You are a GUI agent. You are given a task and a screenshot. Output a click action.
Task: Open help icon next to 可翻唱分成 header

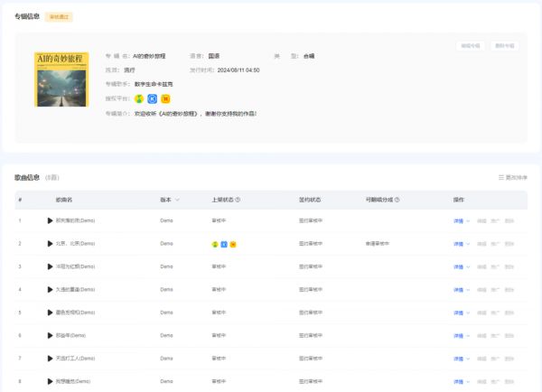(x=397, y=200)
